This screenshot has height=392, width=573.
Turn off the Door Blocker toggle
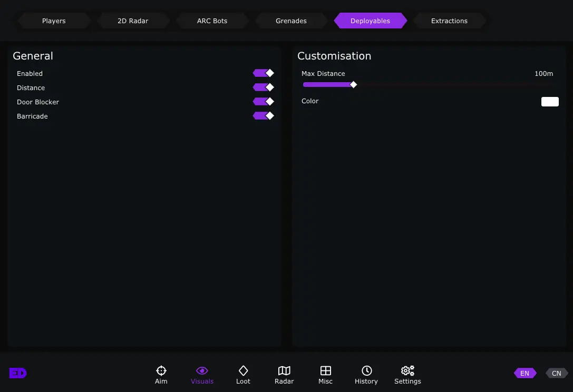pos(264,102)
